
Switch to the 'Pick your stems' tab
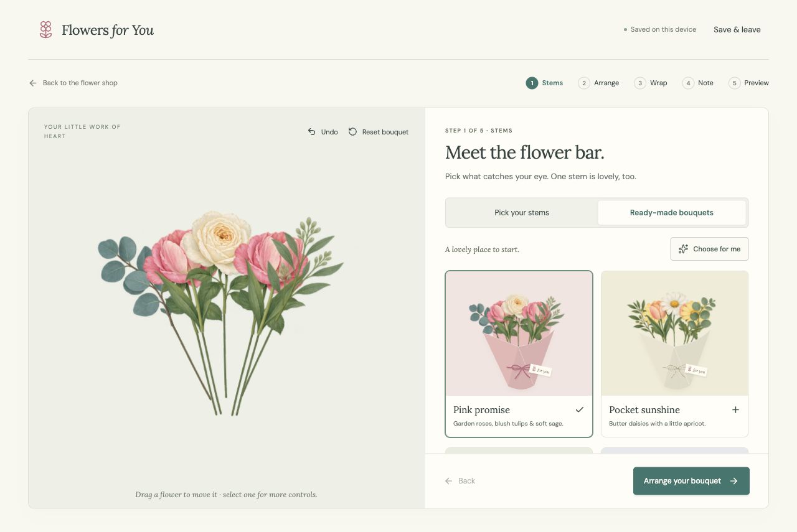[522, 213]
